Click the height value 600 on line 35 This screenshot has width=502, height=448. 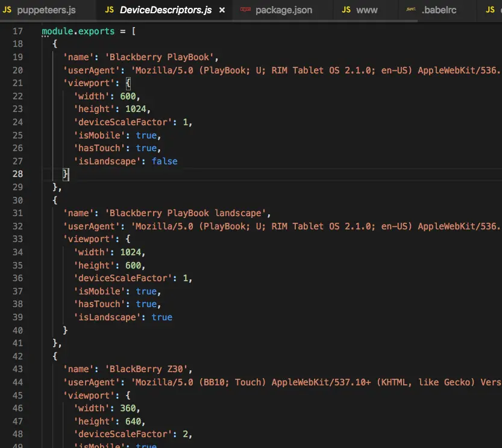pyautogui.click(x=133, y=266)
